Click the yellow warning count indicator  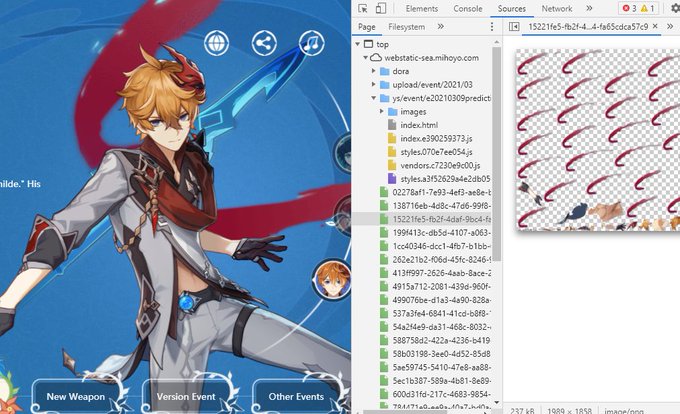(647, 8)
